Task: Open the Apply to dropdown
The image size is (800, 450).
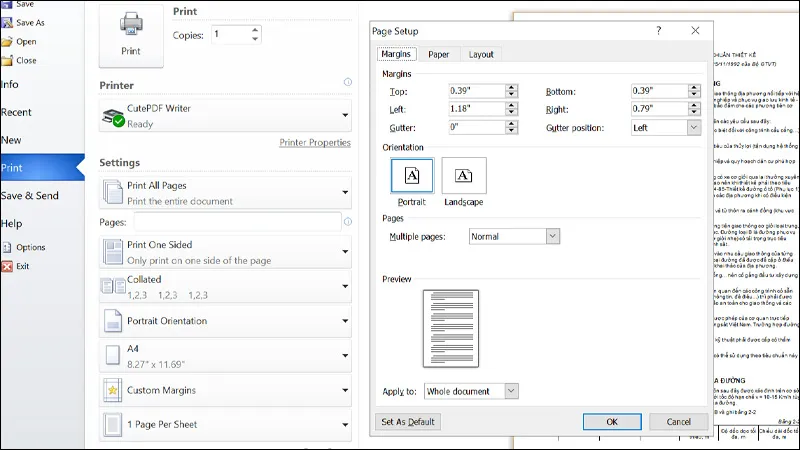Action: click(511, 391)
